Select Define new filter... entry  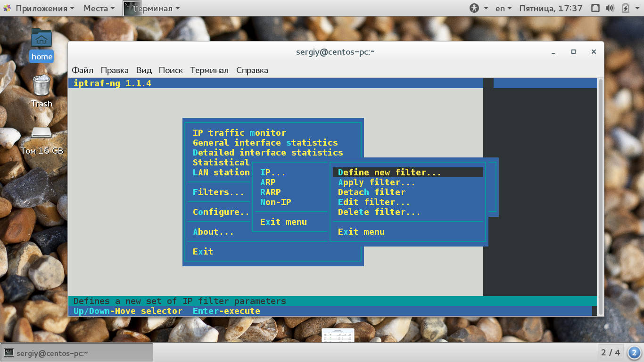pyautogui.click(x=408, y=173)
